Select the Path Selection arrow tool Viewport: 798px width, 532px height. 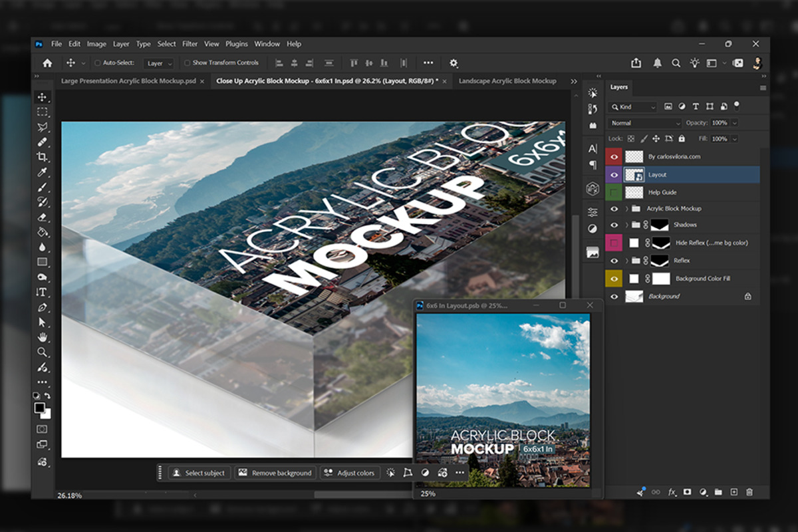(x=43, y=323)
